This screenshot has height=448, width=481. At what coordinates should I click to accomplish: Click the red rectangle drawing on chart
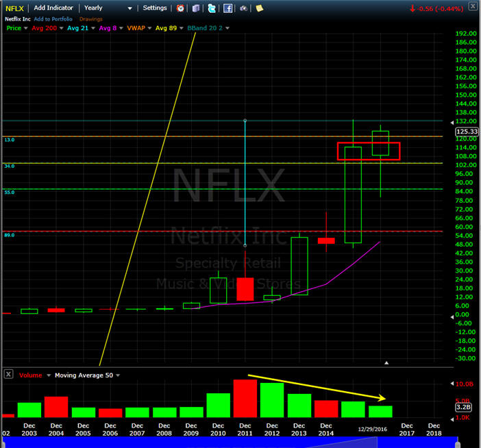coord(369,142)
